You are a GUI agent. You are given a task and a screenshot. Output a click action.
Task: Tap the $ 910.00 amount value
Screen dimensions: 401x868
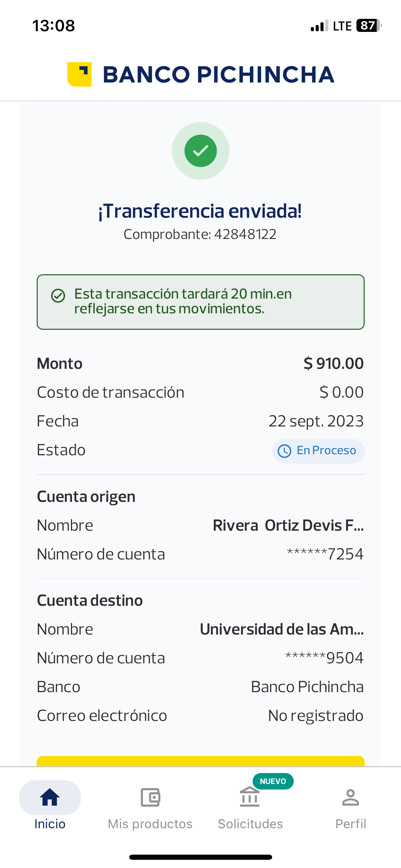[x=333, y=363]
